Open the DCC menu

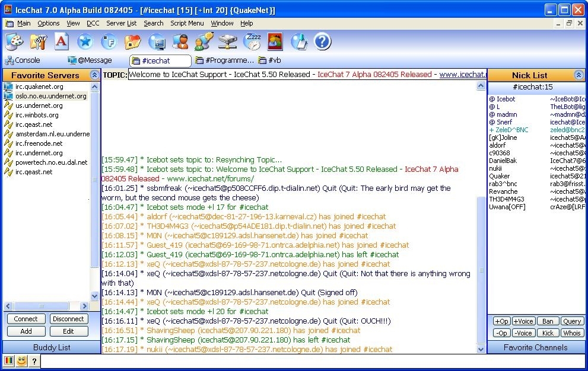(93, 23)
